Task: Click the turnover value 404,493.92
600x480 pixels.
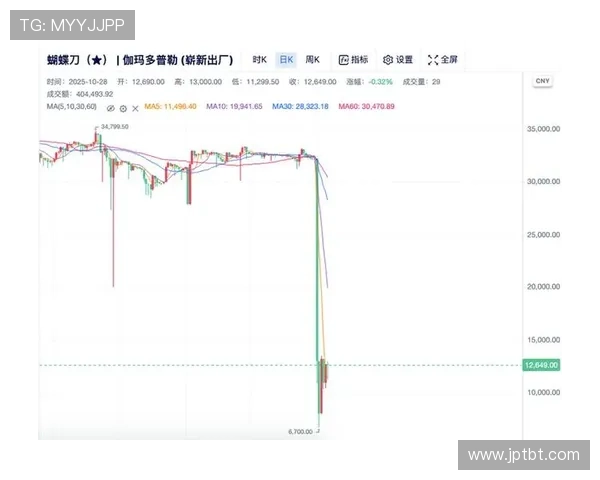Action: tap(95, 94)
